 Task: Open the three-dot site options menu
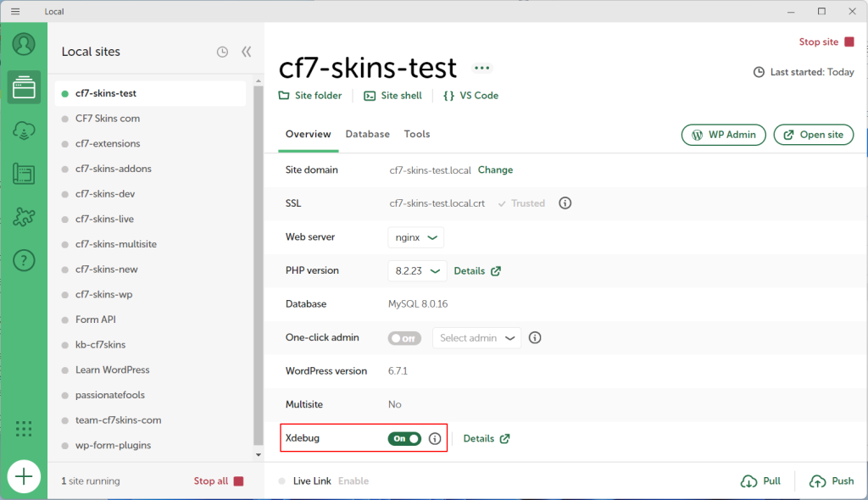pyautogui.click(x=482, y=68)
